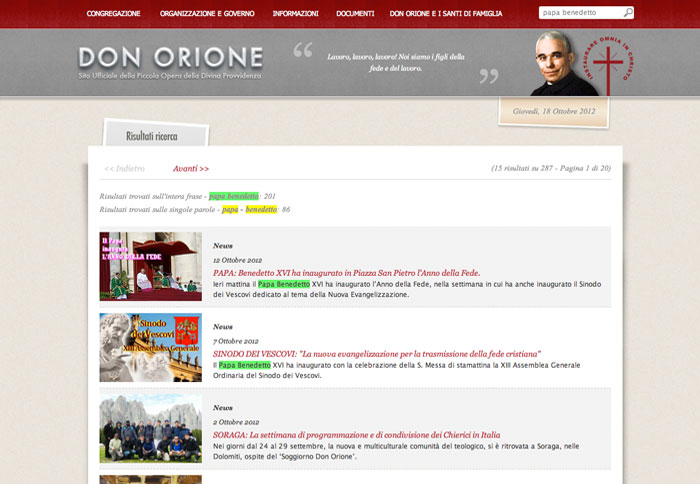This screenshot has width=700, height=484.
Task: Click highlighted 'Papa Benedetto' in Anno della Fede summary
Action: (284, 284)
